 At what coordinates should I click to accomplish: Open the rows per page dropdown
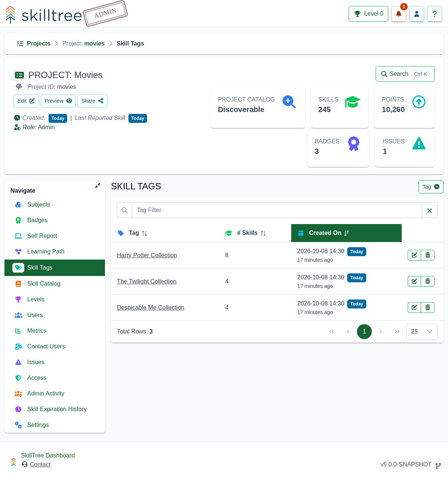pos(422,332)
